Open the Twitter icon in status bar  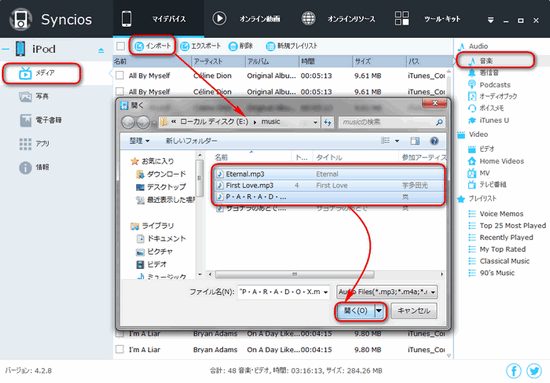pos(534,370)
